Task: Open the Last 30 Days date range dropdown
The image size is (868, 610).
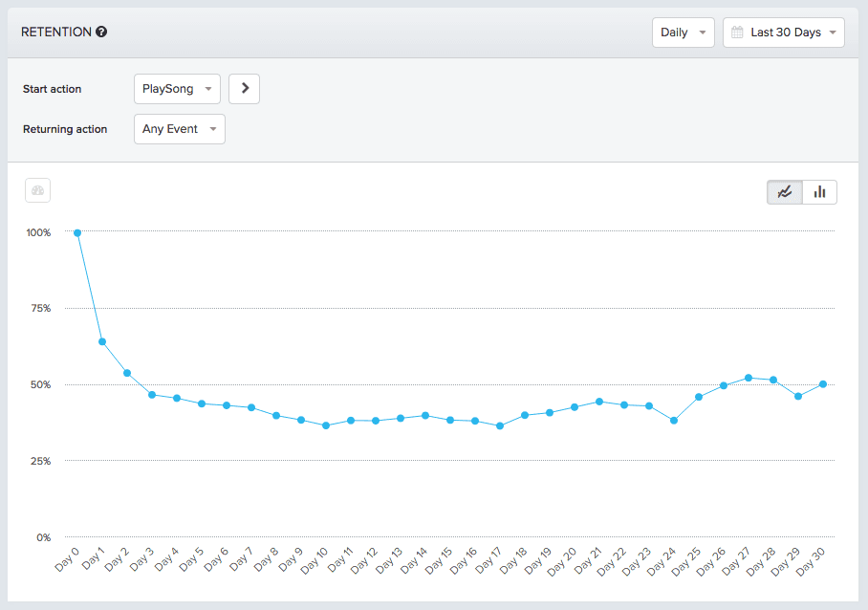Action: [x=784, y=32]
